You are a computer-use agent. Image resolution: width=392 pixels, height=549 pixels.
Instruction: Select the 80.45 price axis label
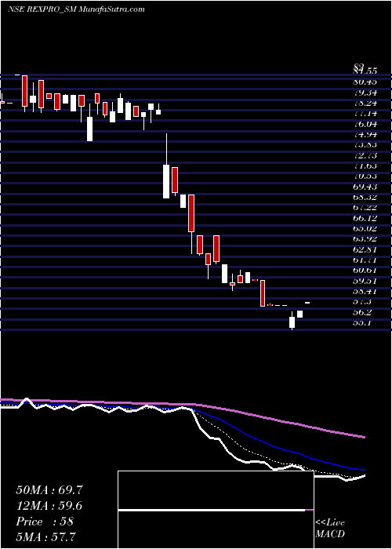coord(365,82)
